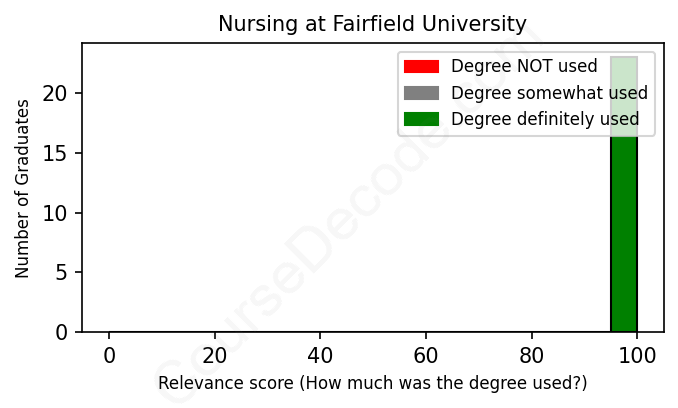Click the chart title 'Nursing at Fairfield University'
Viewport: 678px width, 408px height.
[x=372, y=23]
